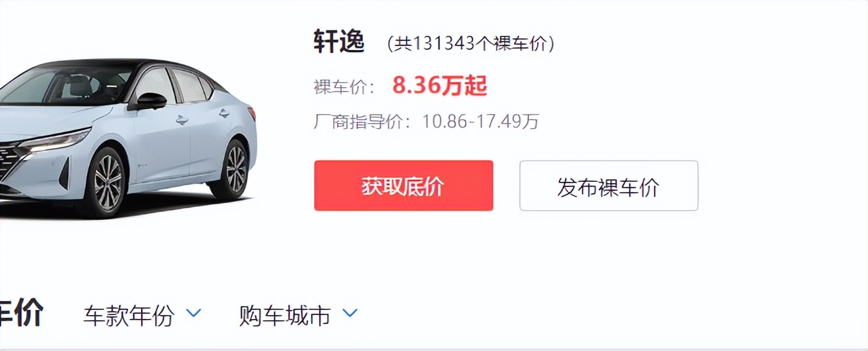Click the car's rear wheel
This screenshot has width=868, height=351.
pos(233,168)
